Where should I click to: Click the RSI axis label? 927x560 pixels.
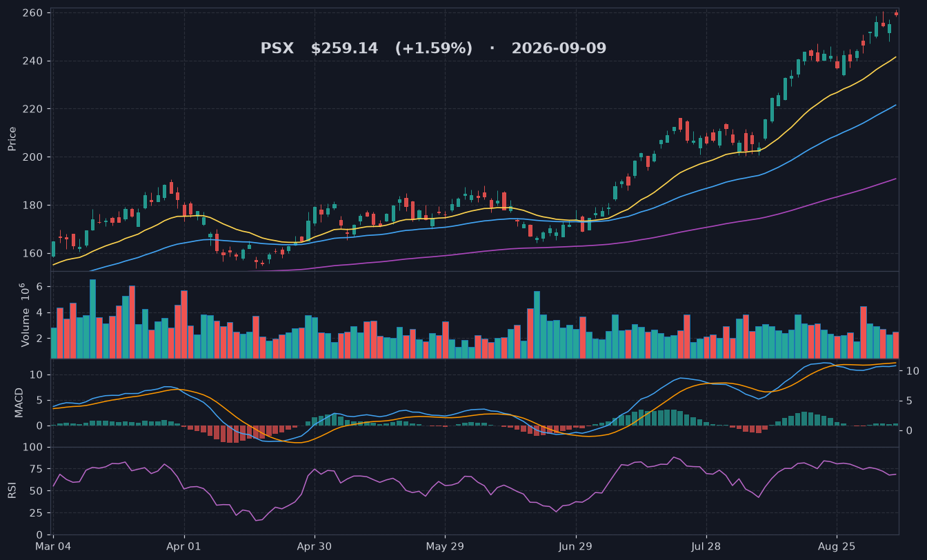(x=12, y=490)
